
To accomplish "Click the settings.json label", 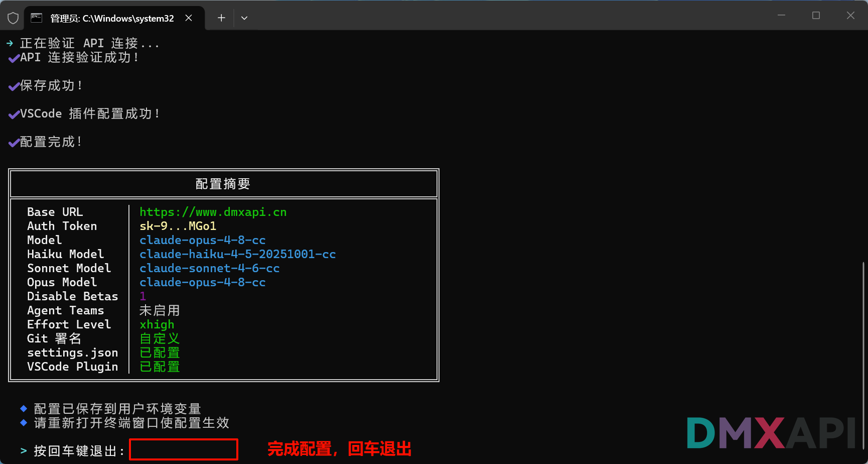I will click(x=73, y=353).
